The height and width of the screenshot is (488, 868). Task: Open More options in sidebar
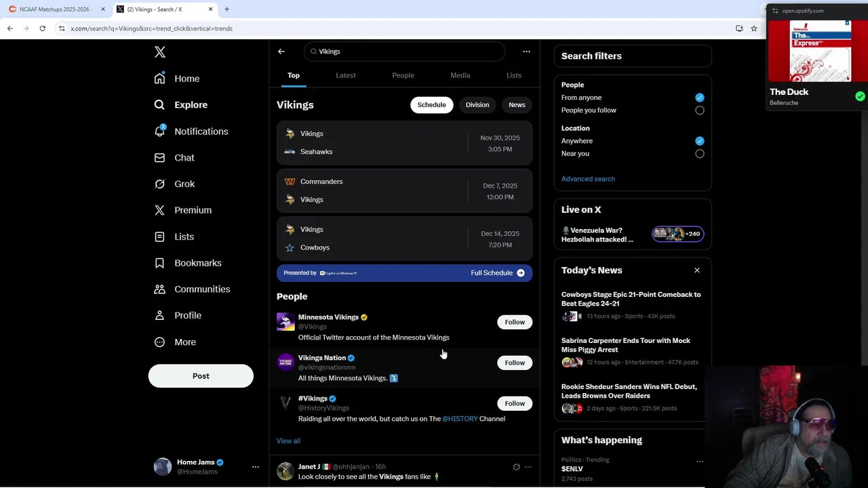click(x=175, y=342)
